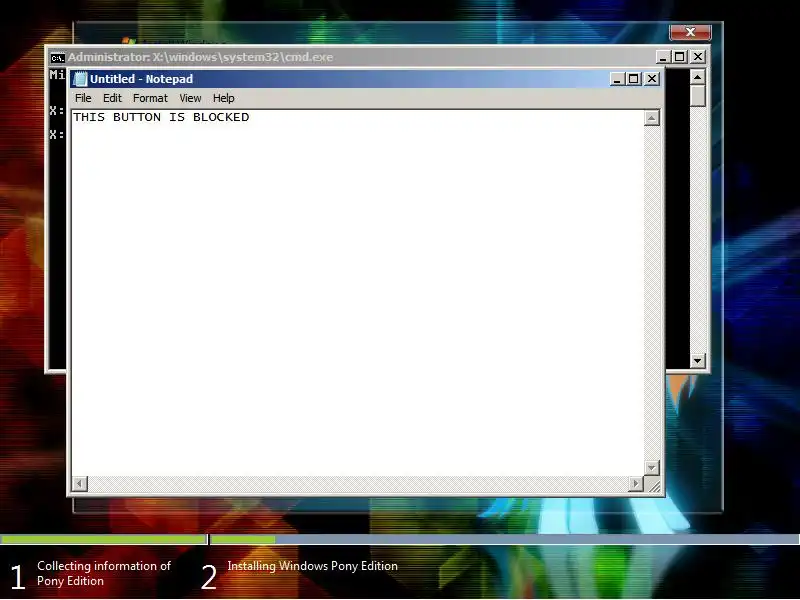Open the View menu in Notepad
This screenshot has height=600, width=800.
pos(190,98)
